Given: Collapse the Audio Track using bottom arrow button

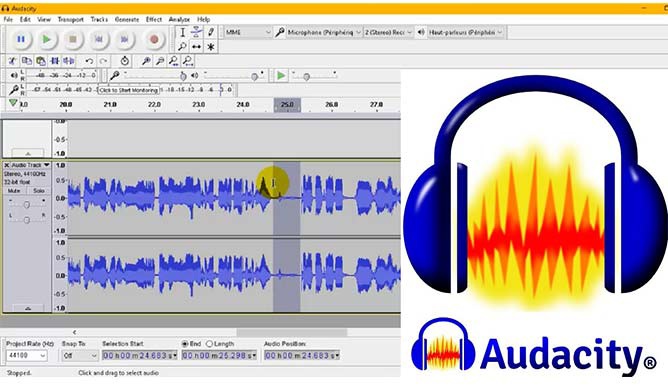Looking at the screenshot, I should click(x=28, y=308).
